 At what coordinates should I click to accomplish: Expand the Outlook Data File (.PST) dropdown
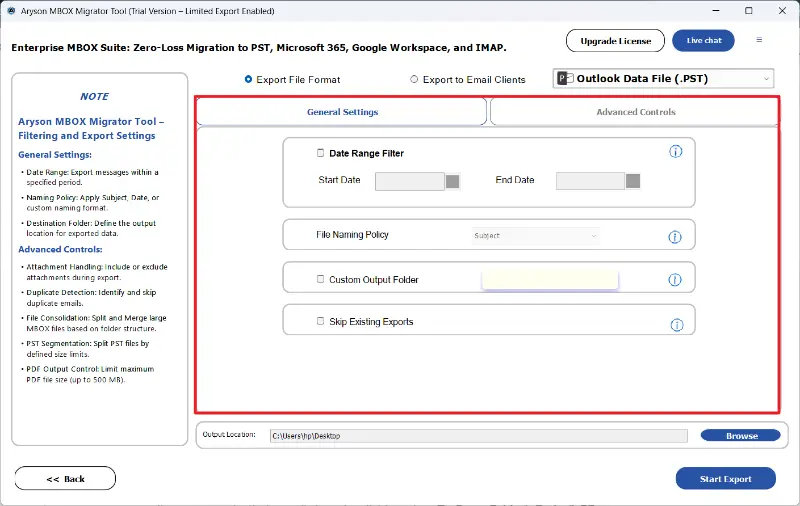663,79
